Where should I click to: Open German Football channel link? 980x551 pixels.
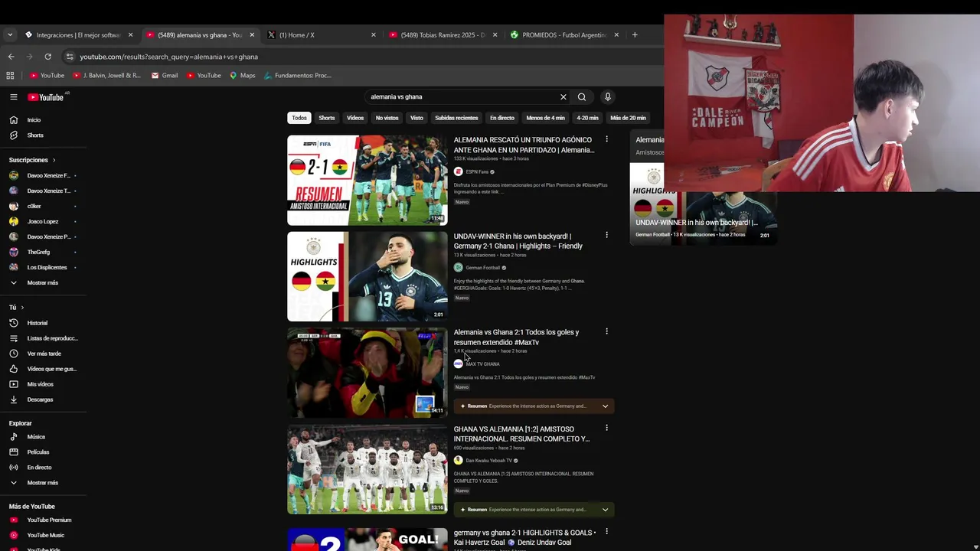[482, 268]
